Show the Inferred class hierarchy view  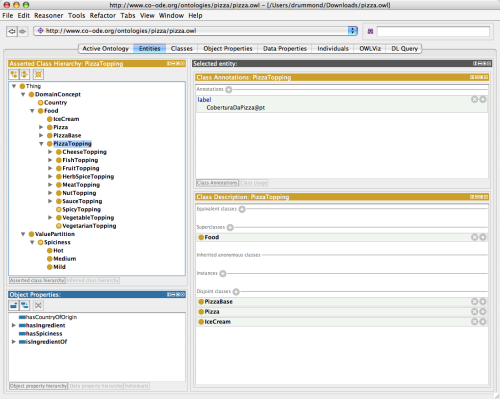click(93, 280)
